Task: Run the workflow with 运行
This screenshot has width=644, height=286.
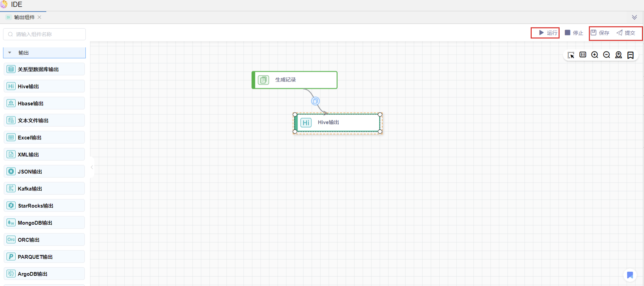Action: click(548, 33)
